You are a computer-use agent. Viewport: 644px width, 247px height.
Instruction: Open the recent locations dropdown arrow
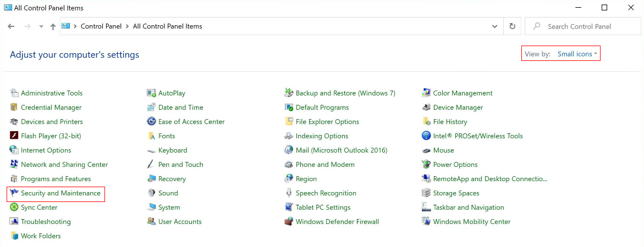41,26
